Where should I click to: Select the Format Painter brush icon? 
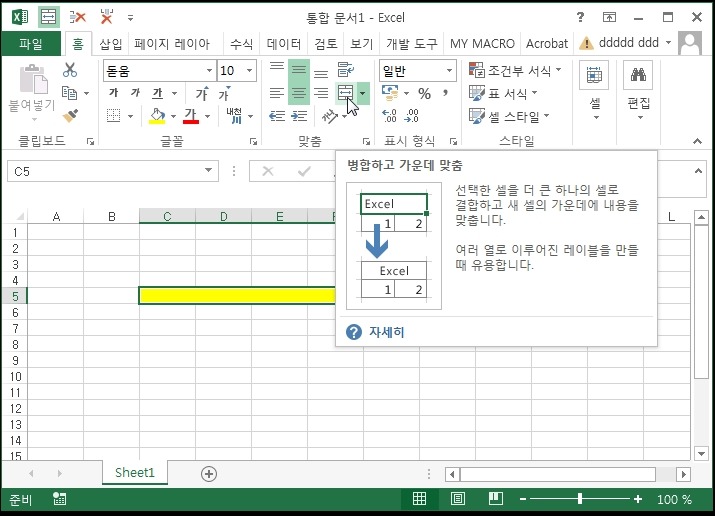(70, 115)
